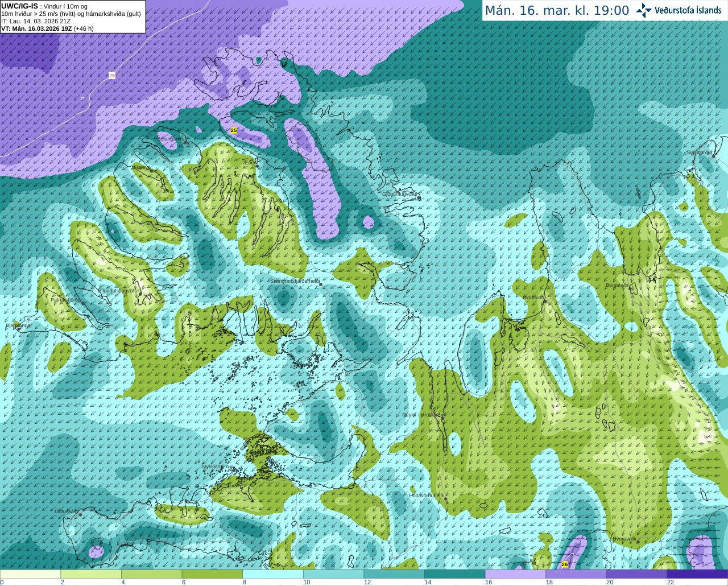The image size is (728, 586).
Task: Select the Æðey station marker
Action: tap(257, 166)
